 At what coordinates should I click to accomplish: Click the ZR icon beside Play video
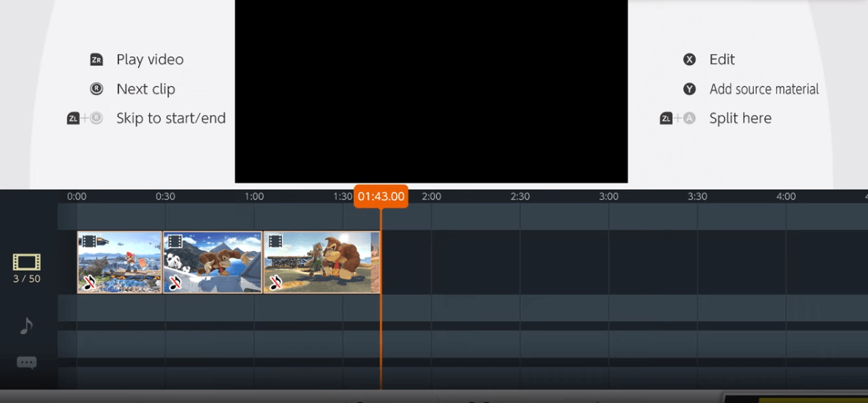coord(96,60)
